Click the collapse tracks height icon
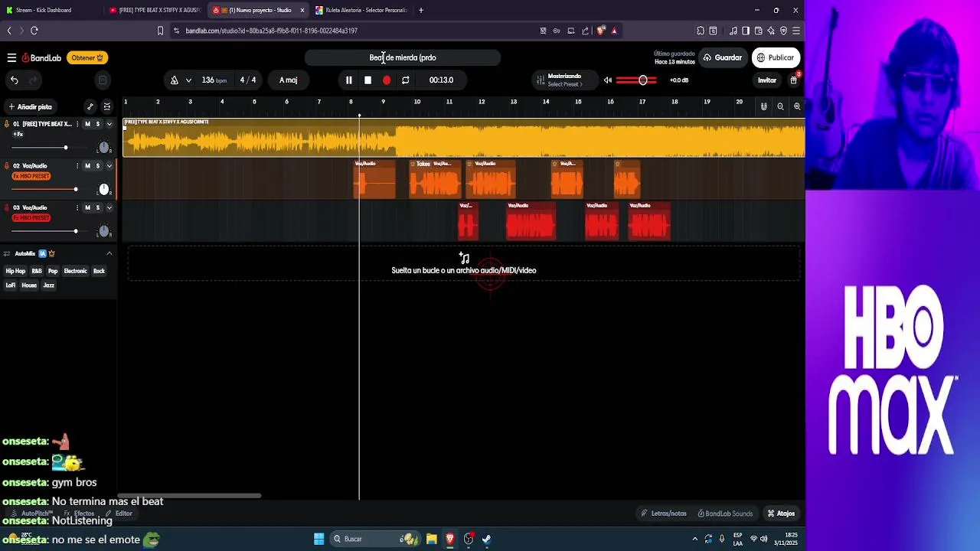The width and height of the screenshot is (980, 551). coord(107,106)
